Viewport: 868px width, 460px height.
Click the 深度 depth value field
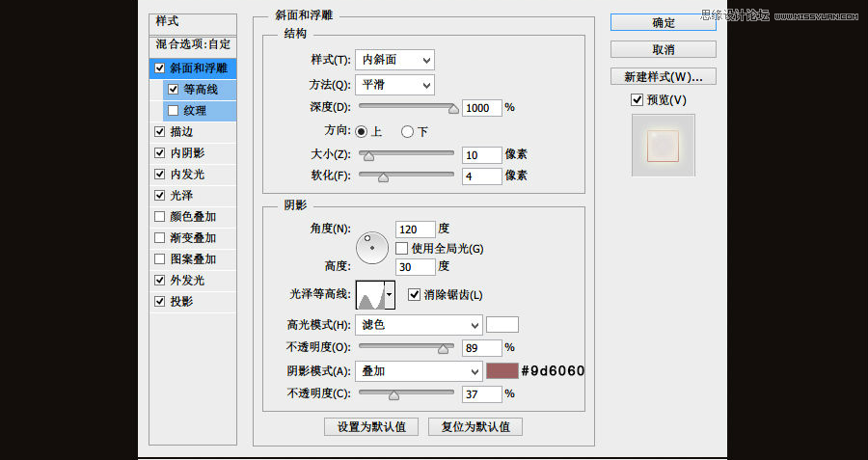(481, 108)
